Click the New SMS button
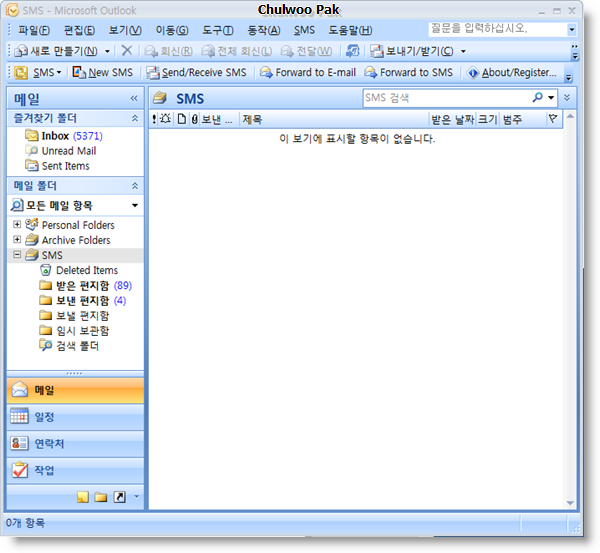This screenshot has height=553, width=600. 103,72
